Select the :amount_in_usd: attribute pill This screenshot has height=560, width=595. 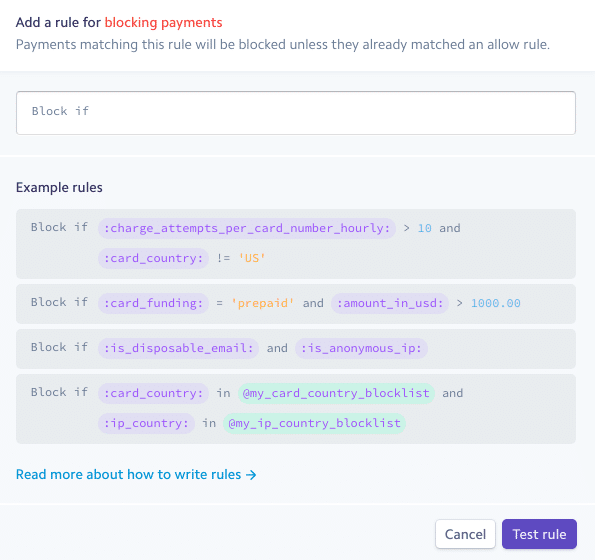[x=390, y=303]
